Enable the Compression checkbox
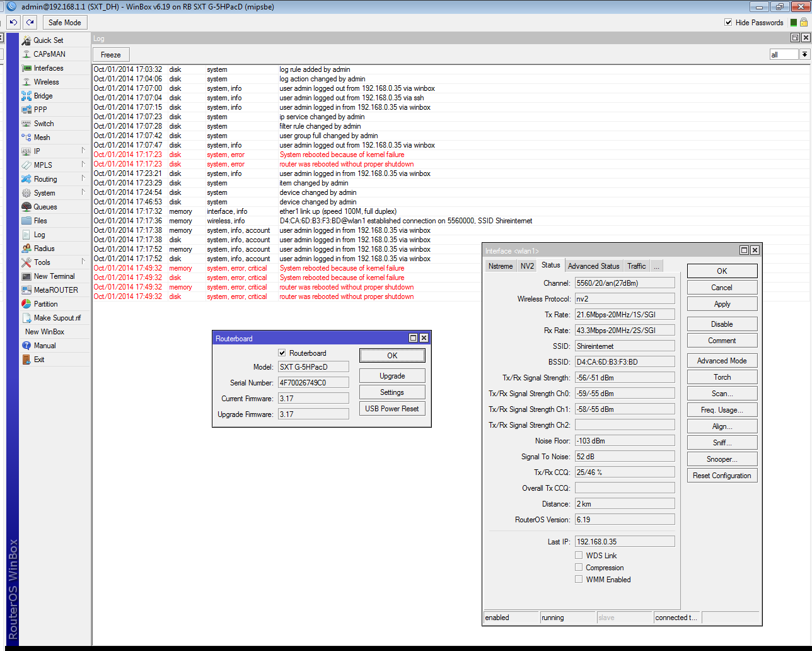 pos(579,568)
